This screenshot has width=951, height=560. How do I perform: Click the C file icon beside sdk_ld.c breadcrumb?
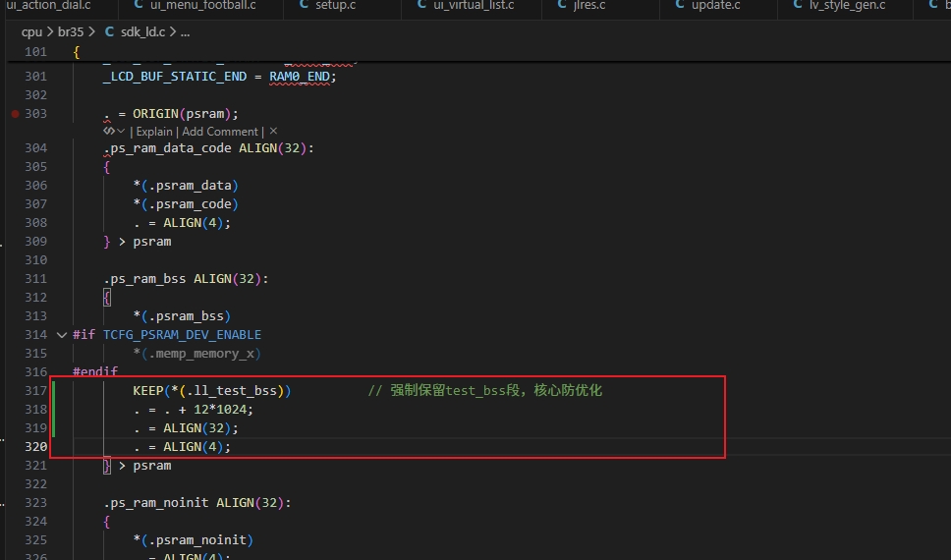(109, 32)
